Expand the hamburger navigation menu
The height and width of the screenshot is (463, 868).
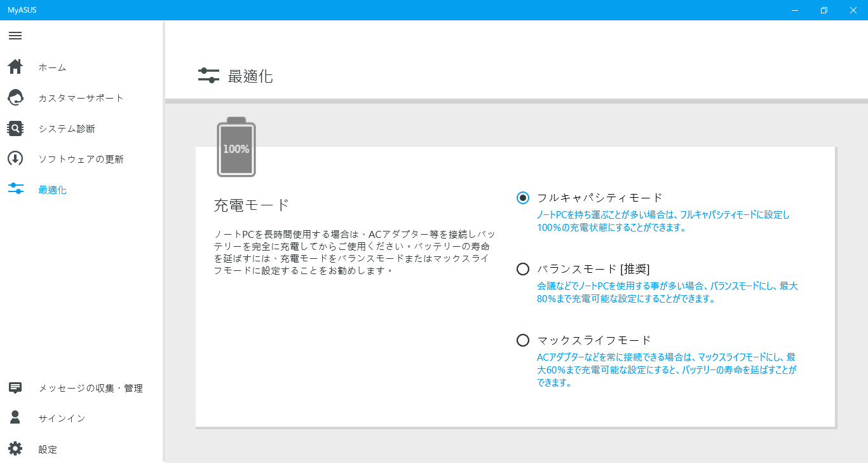coord(15,36)
